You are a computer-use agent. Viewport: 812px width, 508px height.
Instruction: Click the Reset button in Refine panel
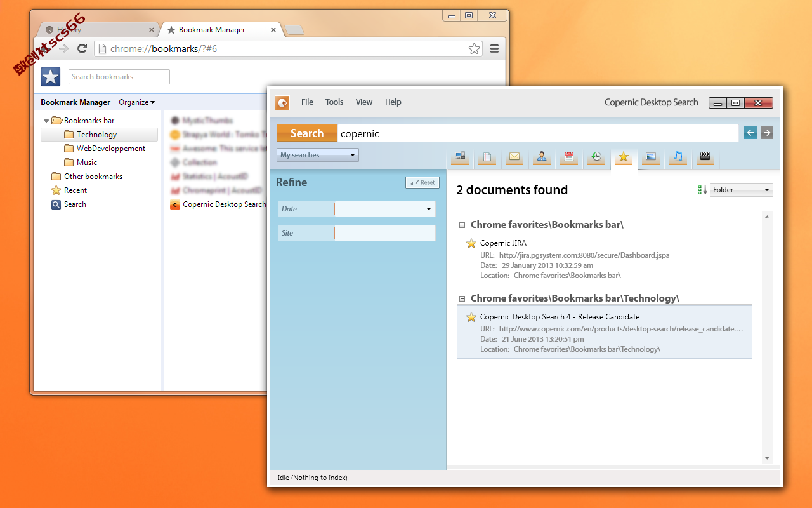click(422, 182)
